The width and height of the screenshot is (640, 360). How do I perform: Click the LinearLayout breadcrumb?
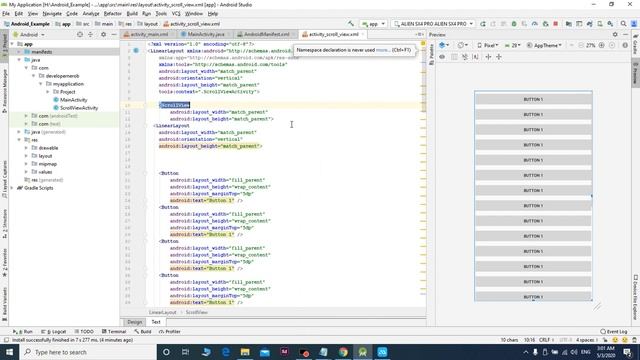pyautogui.click(x=162, y=312)
